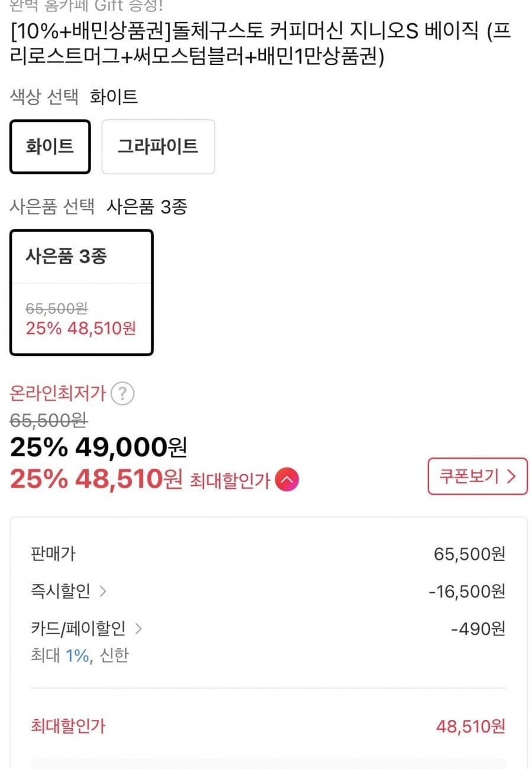Image resolution: width=532 pixels, height=769 pixels.
Task: Click the arrow inside 쿠폰보기 button
Action: click(x=512, y=476)
